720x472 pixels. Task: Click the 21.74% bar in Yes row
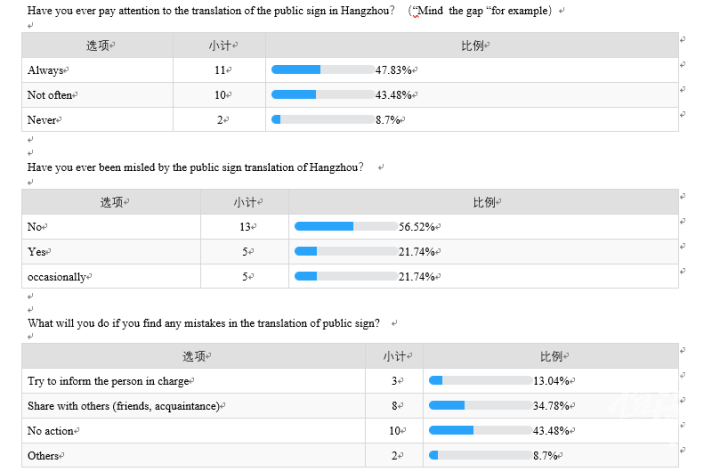(346, 251)
